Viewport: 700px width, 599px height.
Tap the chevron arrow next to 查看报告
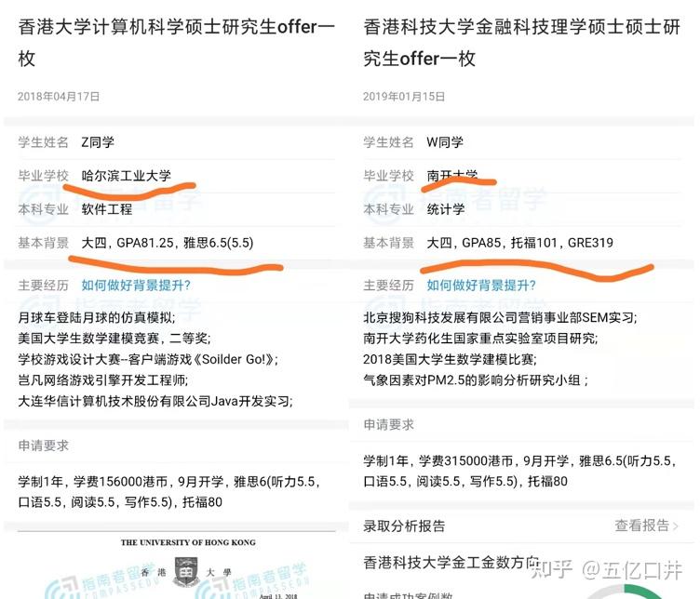tap(675, 526)
